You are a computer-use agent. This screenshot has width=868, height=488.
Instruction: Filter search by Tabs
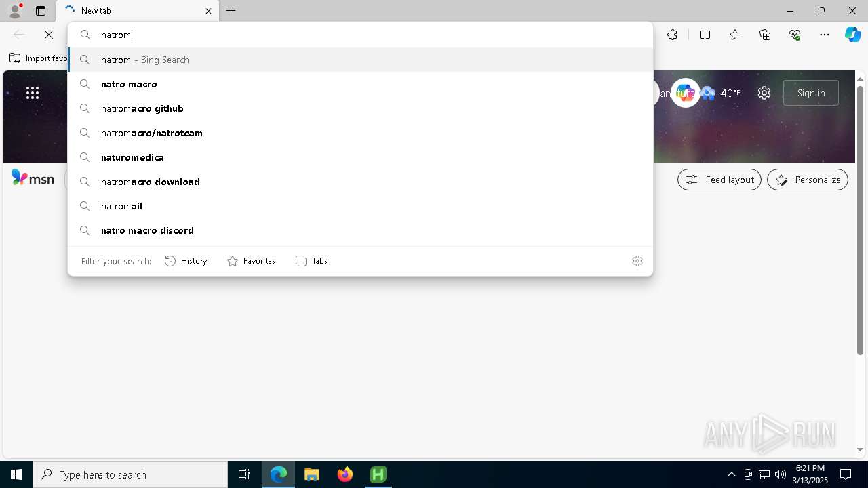point(311,261)
